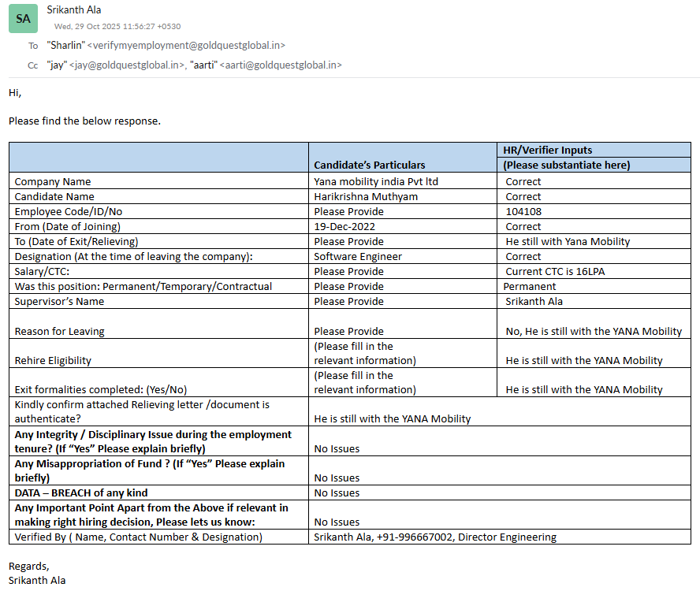
Task: Click the Srikanth Ala signature below Regards
Action: tap(37, 580)
